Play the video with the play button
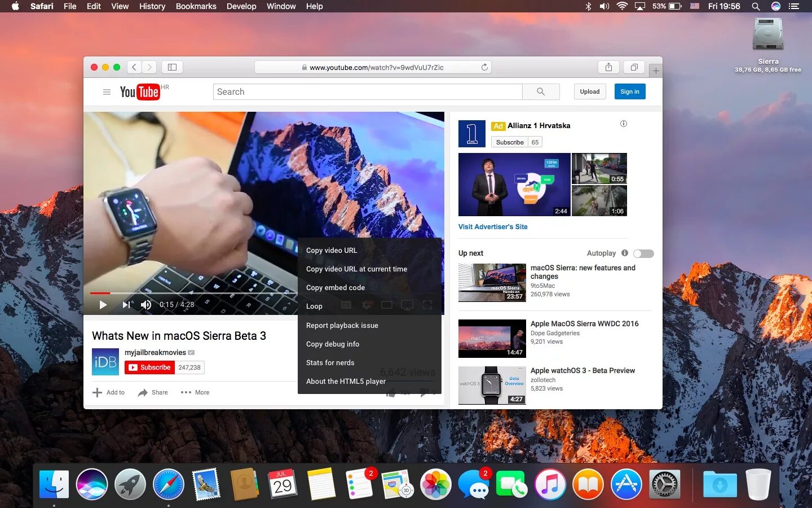The image size is (812, 508). coord(103,305)
